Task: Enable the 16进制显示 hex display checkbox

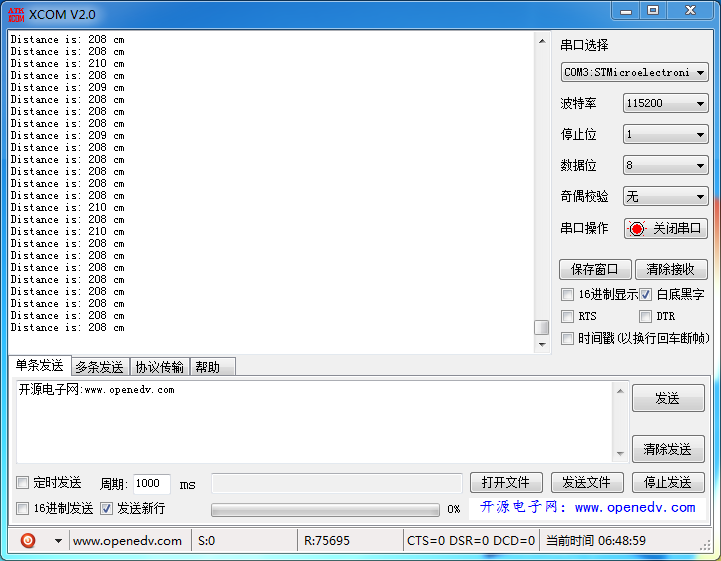Action: (x=567, y=294)
